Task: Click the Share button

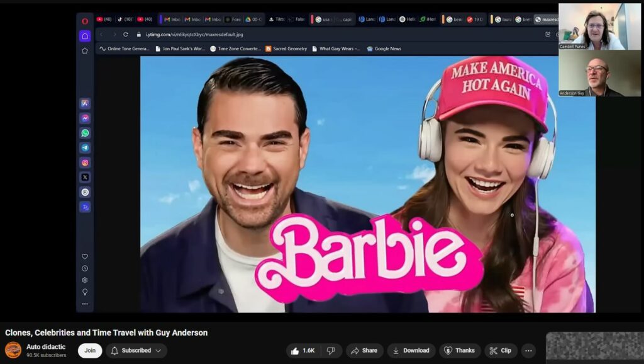Action: point(364,350)
